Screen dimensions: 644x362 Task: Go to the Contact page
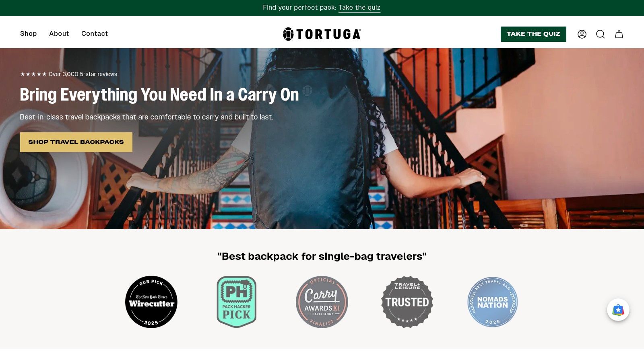pyautogui.click(x=95, y=34)
